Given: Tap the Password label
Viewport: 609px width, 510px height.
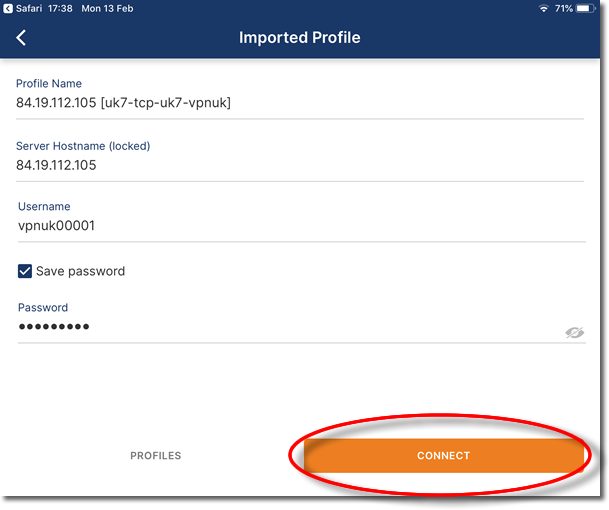Looking at the screenshot, I should [43, 307].
